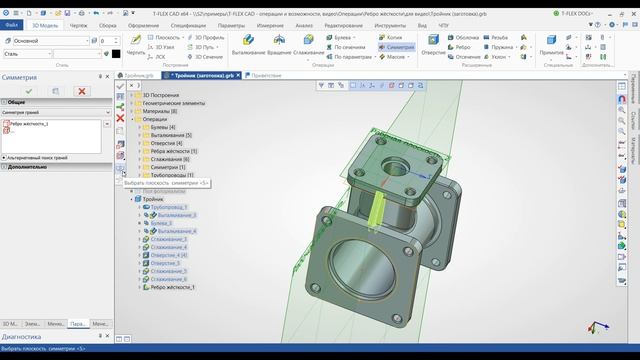
Task: Click the select symmetry plane automenu icon
Action: click(x=120, y=168)
